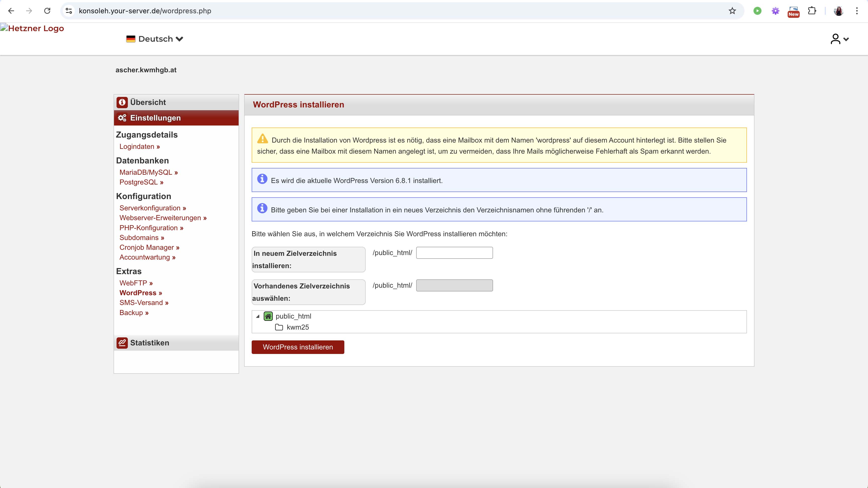Collapse the public_html tree node
868x488 pixels.
258,316
